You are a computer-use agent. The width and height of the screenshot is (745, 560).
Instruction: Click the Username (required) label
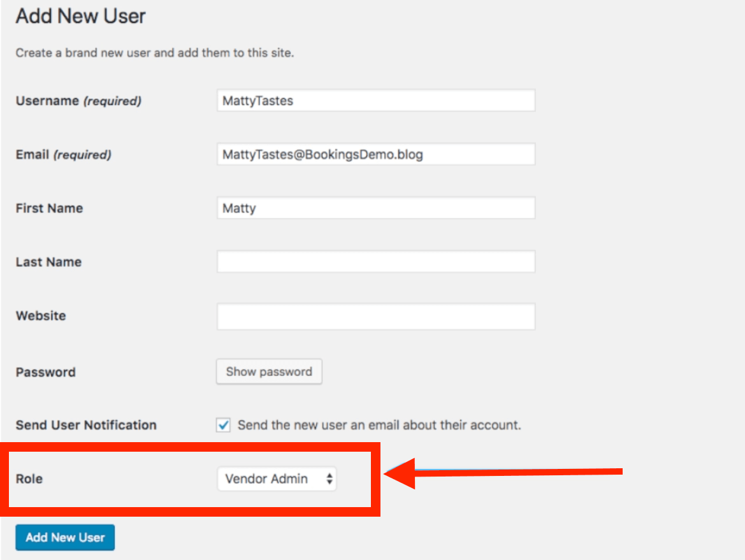78,101
